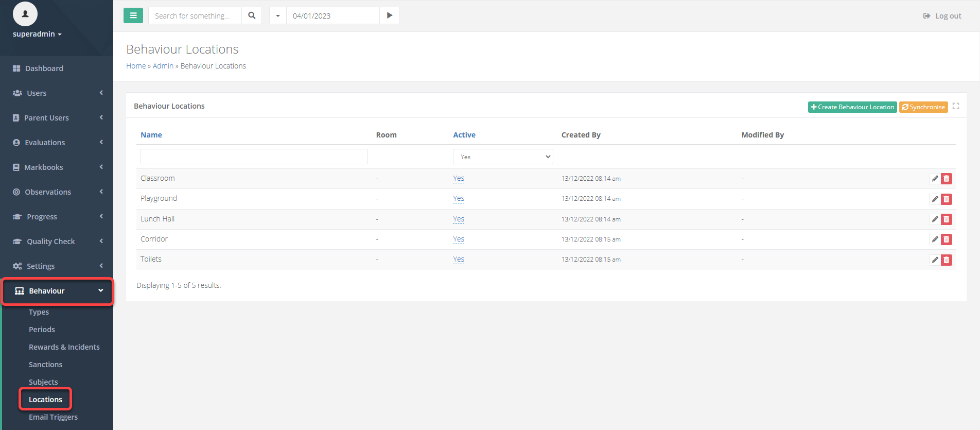980x430 pixels.
Task: Toggle Active 'Yes' for Lunch Hall row
Action: pos(459,219)
